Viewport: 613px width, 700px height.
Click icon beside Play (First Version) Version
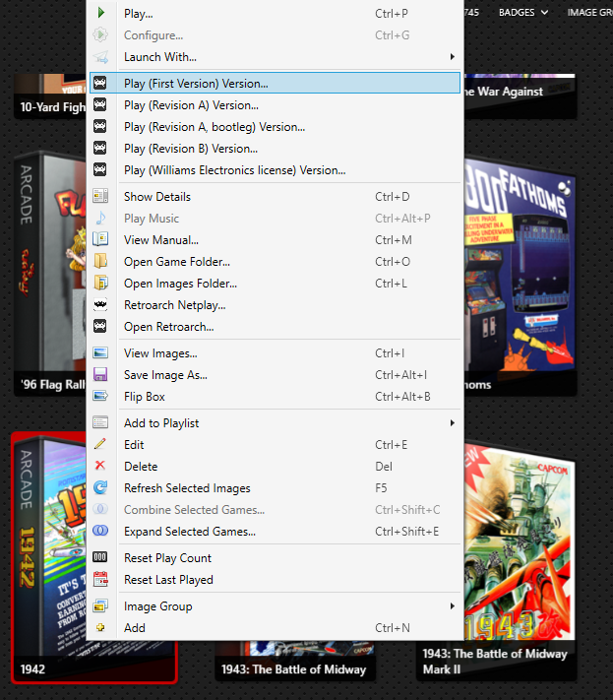100,83
